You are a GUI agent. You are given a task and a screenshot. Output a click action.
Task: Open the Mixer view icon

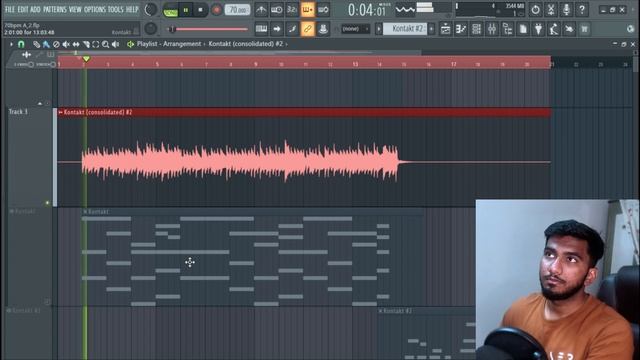(x=492, y=29)
